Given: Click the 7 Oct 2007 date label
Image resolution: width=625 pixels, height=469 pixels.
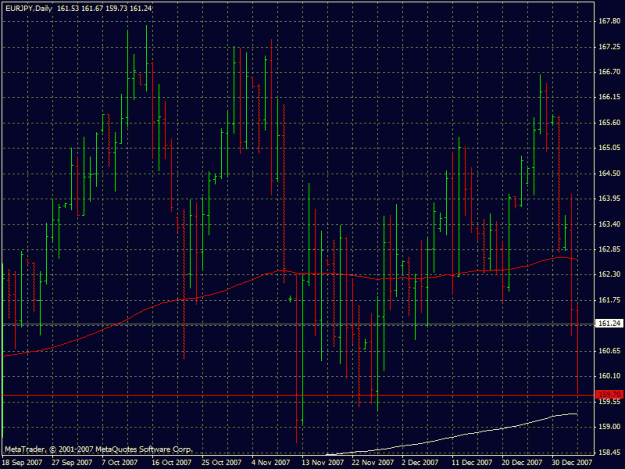Looking at the screenshot, I should pyautogui.click(x=119, y=462).
